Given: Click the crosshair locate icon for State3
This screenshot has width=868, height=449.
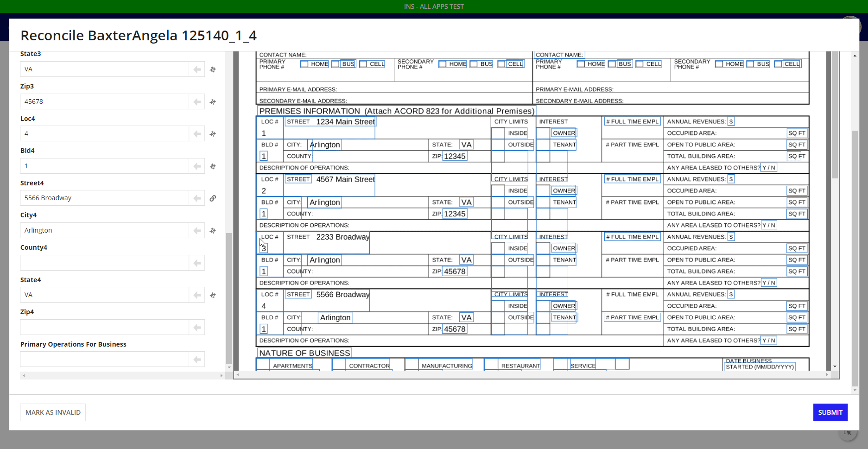Looking at the screenshot, I should pyautogui.click(x=213, y=70).
